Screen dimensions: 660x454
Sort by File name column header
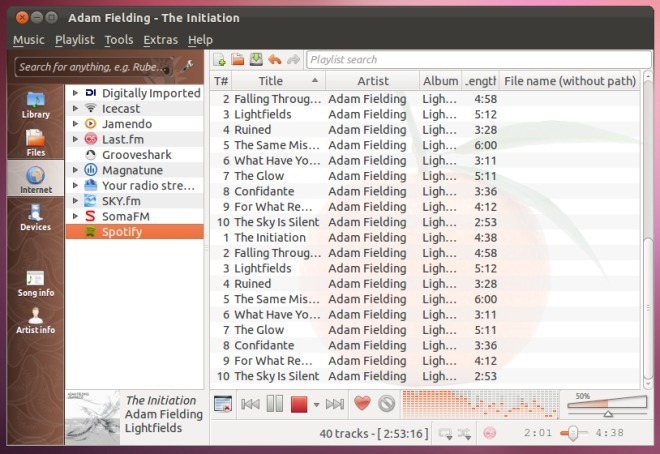click(x=570, y=81)
